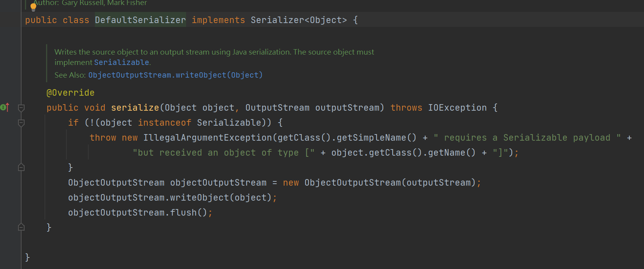Click the instanceof keyword
The height and width of the screenshot is (269, 644).
pos(165,123)
